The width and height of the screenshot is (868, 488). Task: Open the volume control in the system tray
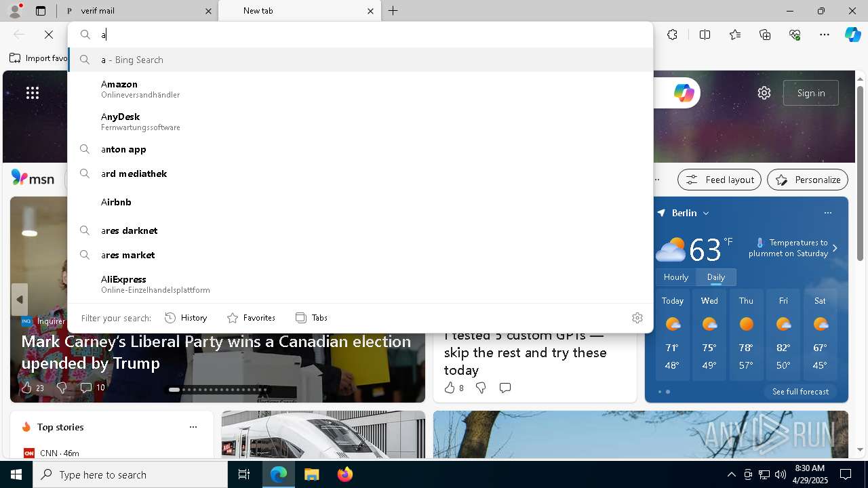coord(780,474)
